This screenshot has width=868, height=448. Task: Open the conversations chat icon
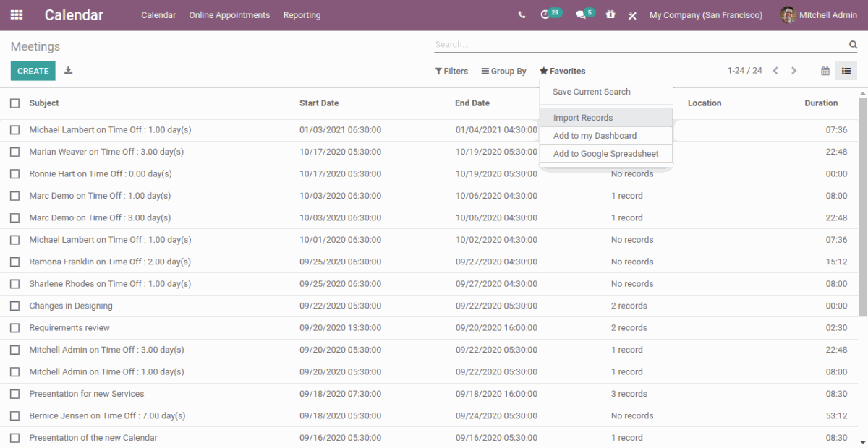(x=580, y=15)
